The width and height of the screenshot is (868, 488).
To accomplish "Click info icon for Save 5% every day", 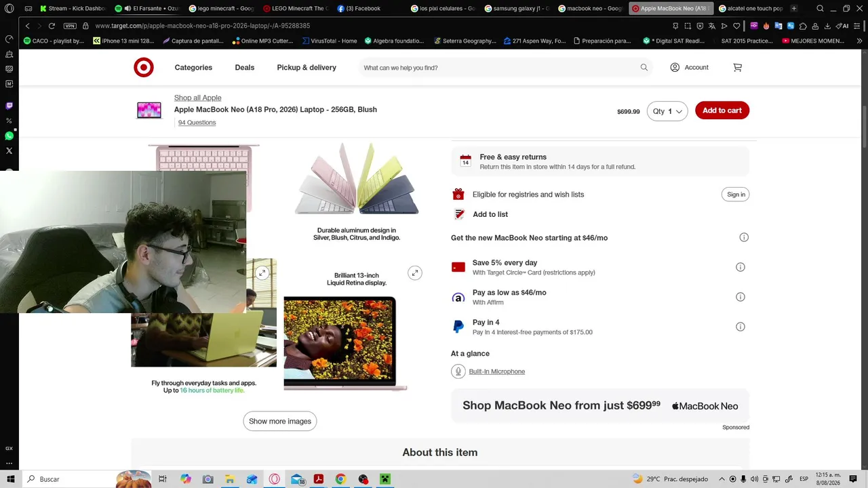I will [741, 267].
